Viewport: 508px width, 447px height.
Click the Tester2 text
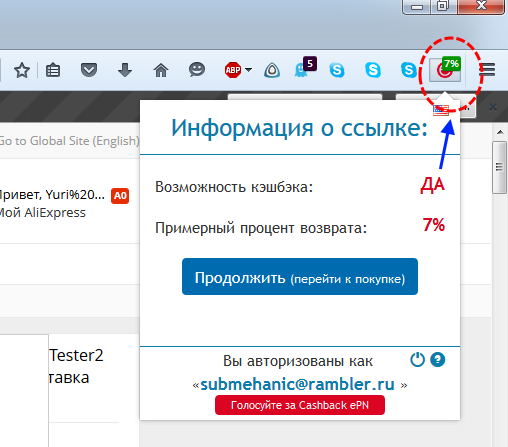pyautogui.click(x=76, y=355)
